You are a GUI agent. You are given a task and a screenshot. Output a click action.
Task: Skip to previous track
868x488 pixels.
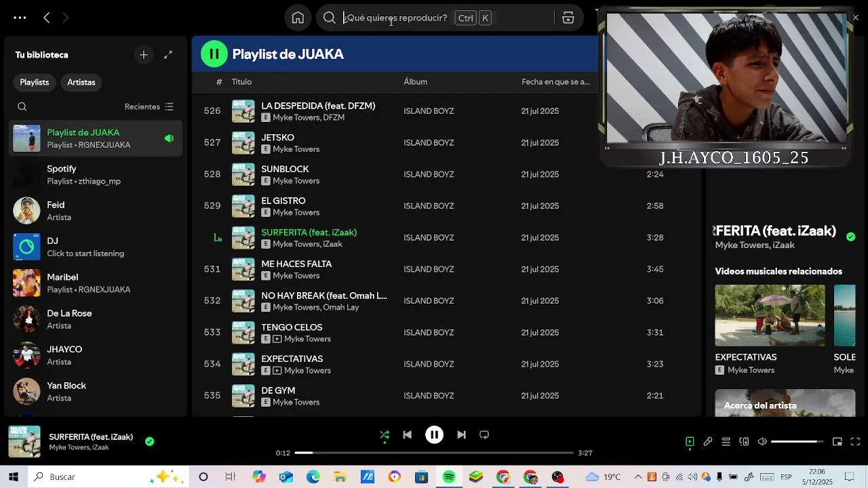[407, 435]
